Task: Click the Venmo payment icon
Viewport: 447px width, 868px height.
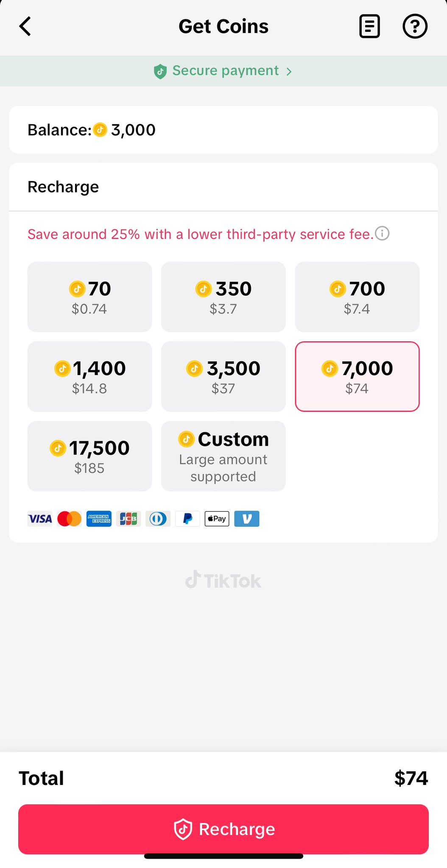Action: [x=247, y=518]
